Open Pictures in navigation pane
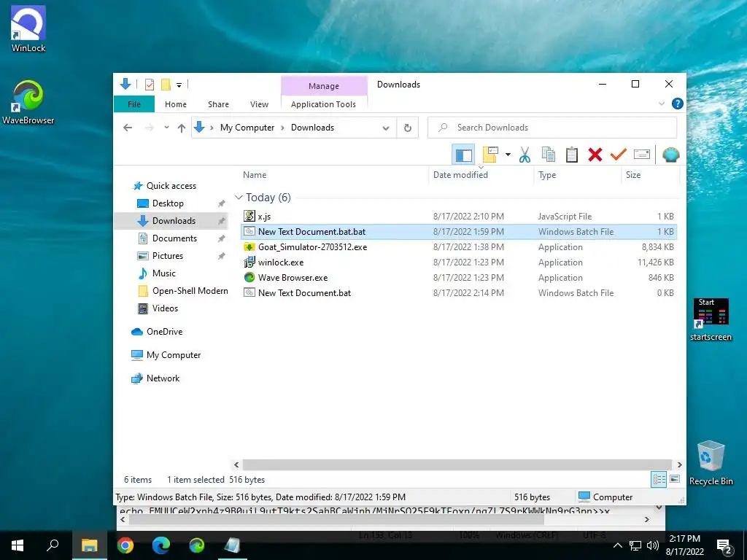 click(x=167, y=256)
